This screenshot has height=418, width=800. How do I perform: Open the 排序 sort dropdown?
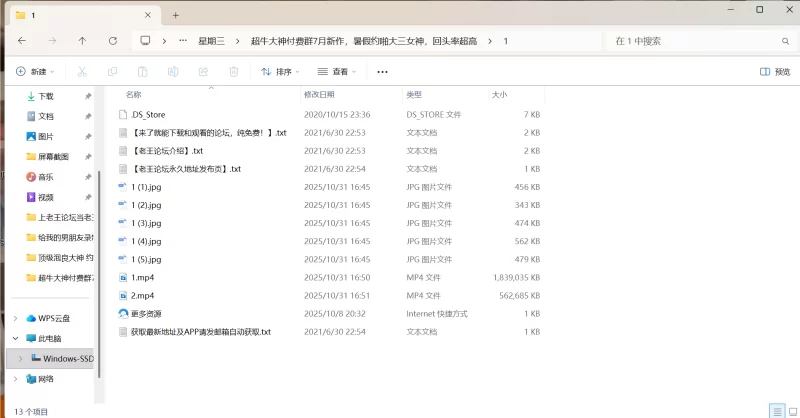tap(281, 72)
